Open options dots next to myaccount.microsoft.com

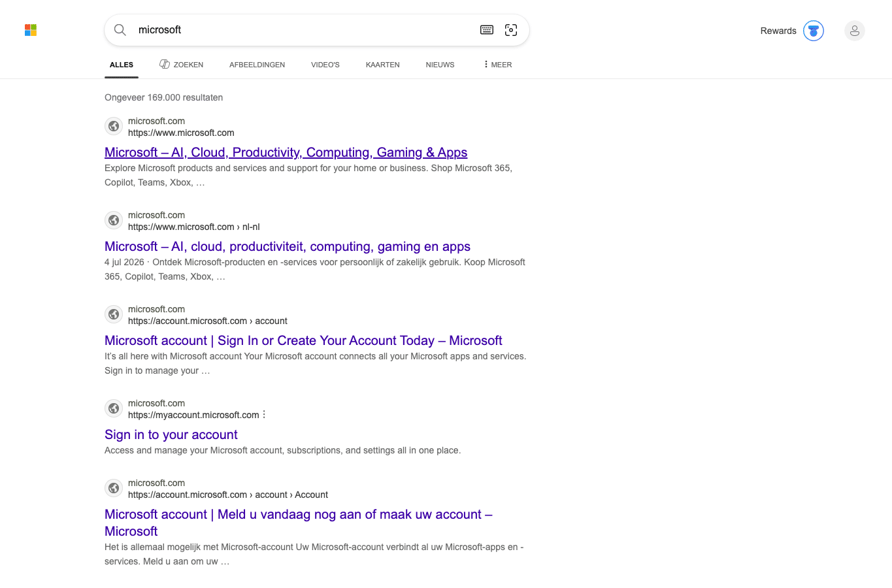coord(264,415)
